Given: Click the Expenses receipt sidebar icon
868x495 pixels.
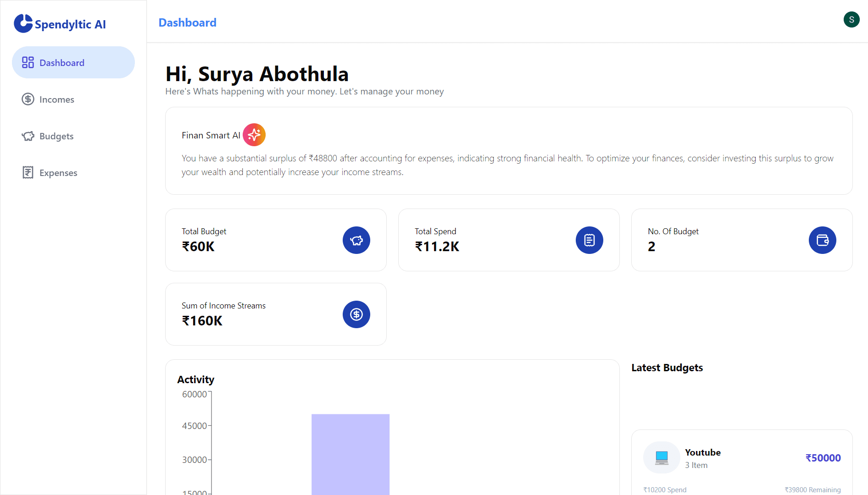Looking at the screenshot, I should [x=28, y=172].
